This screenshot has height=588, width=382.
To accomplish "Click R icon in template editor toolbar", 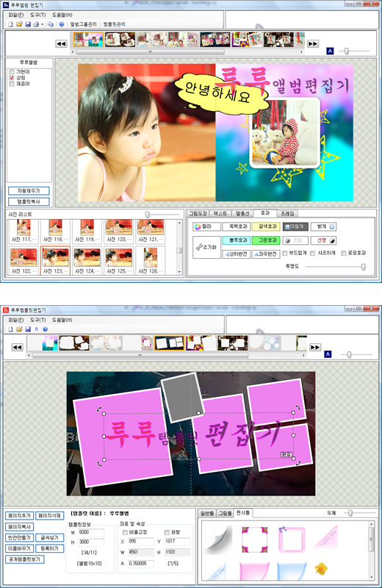I will pyautogui.click(x=36, y=329).
